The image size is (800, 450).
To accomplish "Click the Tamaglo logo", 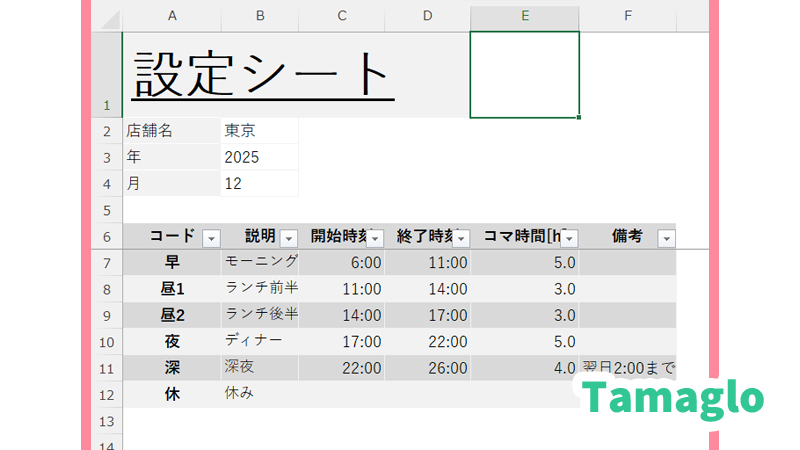I will pyautogui.click(x=672, y=398).
